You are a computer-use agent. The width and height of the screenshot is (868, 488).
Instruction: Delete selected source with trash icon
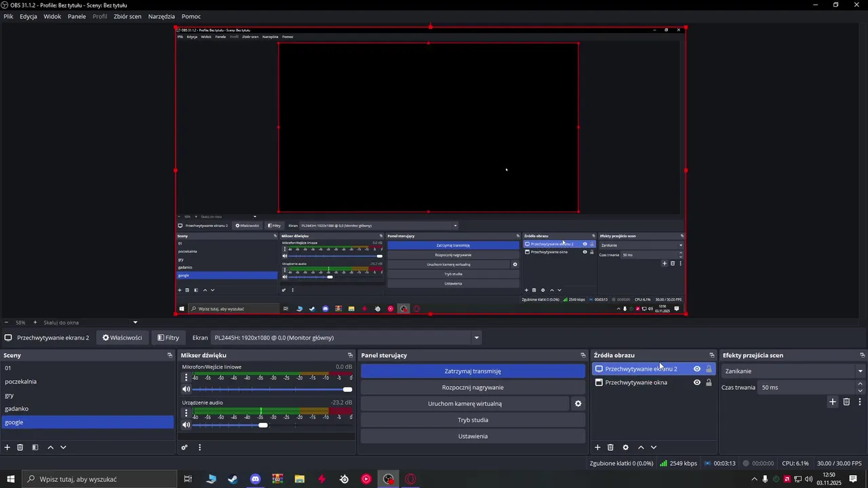(x=610, y=447)
